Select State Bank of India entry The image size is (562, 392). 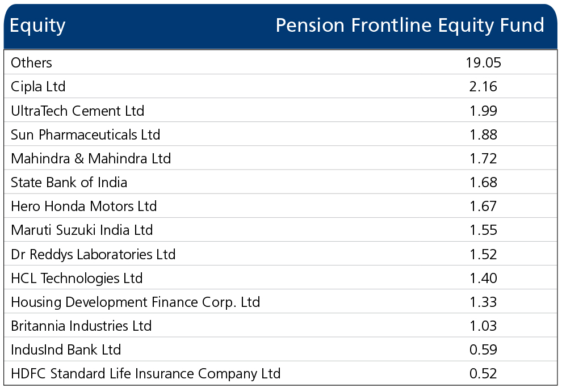(69, 182)
